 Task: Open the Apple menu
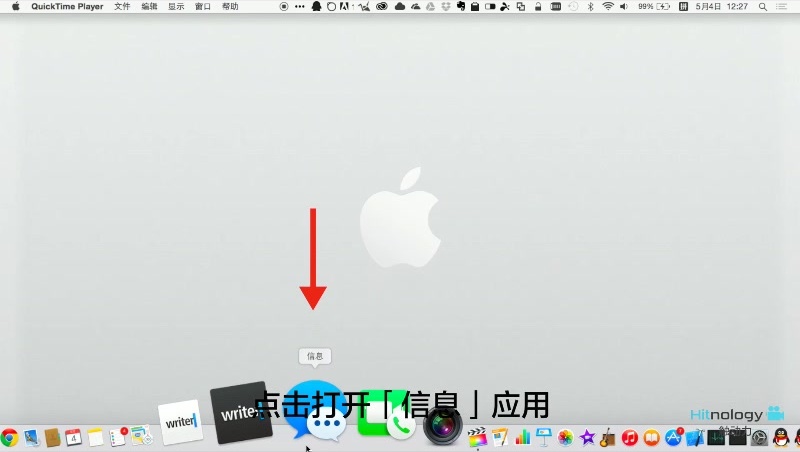click(15, 6)
